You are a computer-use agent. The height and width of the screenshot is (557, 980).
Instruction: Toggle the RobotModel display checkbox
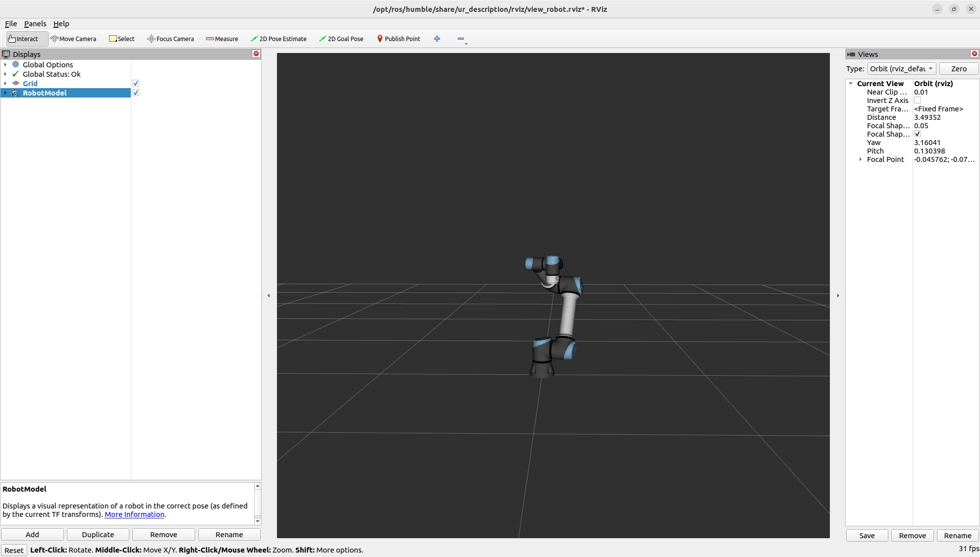coord(136,93)
